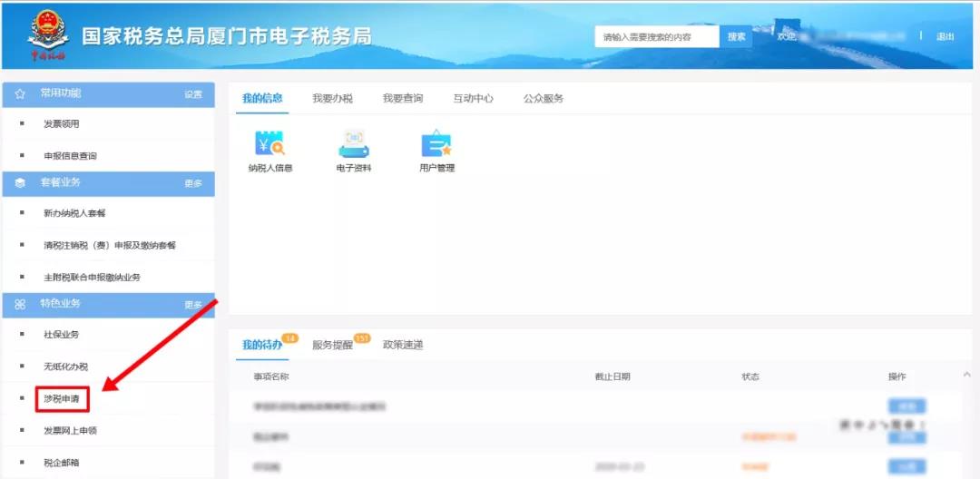Select the 服务提醒 tab

click(x=332, y=345)
